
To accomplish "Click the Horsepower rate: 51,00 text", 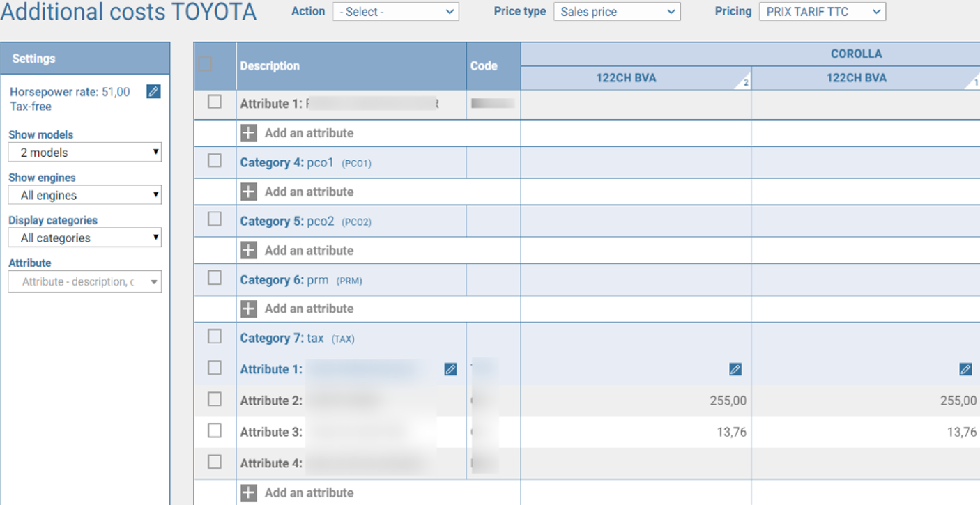I will pyautogui.click(x=70, y=92).
